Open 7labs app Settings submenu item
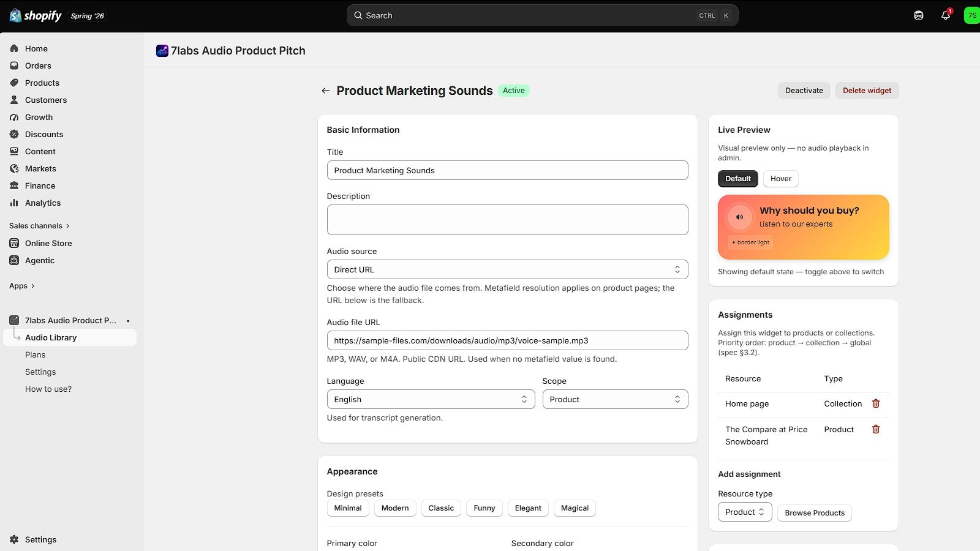 click(x=40, y=372)
